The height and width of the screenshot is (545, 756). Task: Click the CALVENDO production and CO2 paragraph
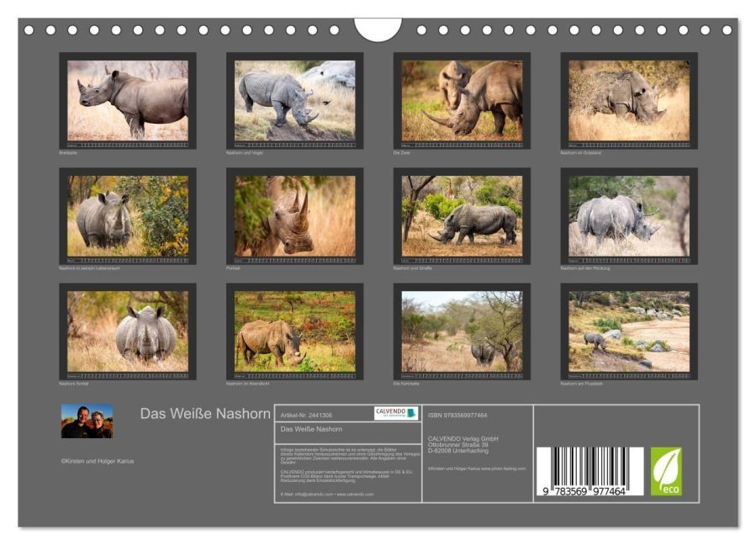click(x=346, y=476)
